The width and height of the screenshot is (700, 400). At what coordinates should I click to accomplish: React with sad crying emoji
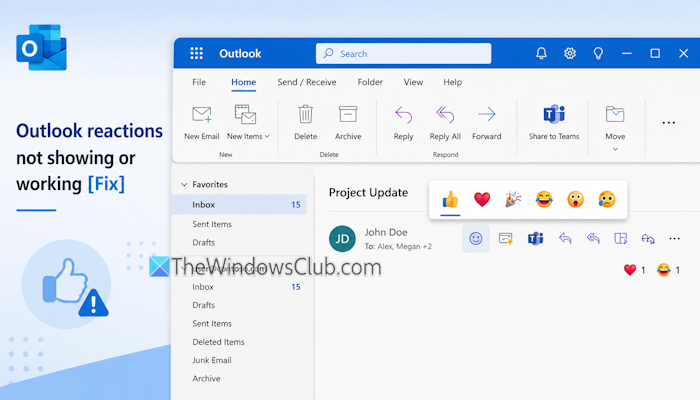607,199
